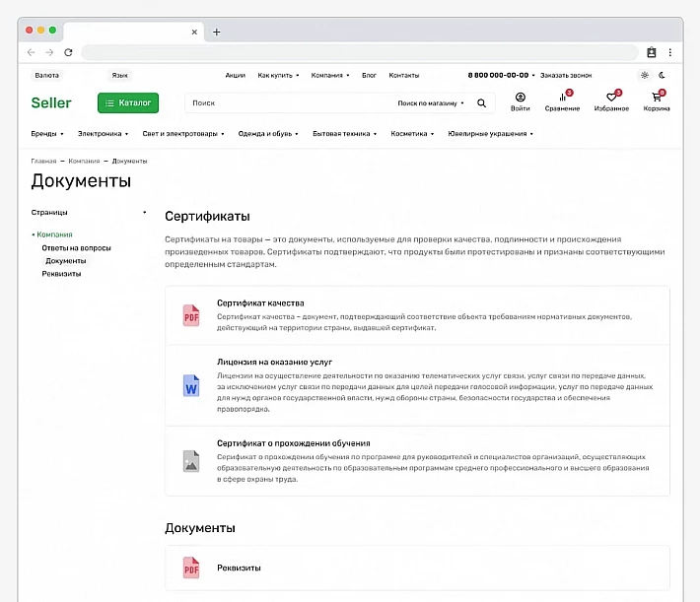Viewport: 700px width, 602px height.
Task: Switch to light theme sun icon
Action: [645, 75]
